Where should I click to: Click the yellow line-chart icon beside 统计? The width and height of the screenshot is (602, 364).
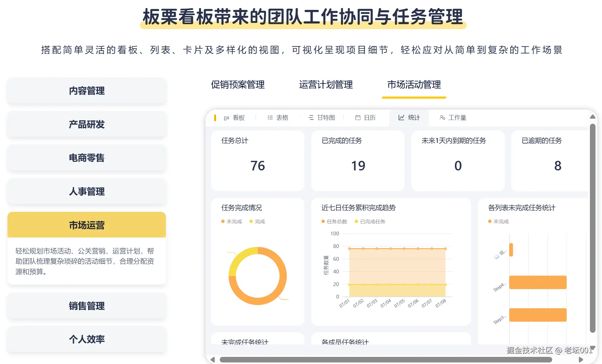coord(401,118)
